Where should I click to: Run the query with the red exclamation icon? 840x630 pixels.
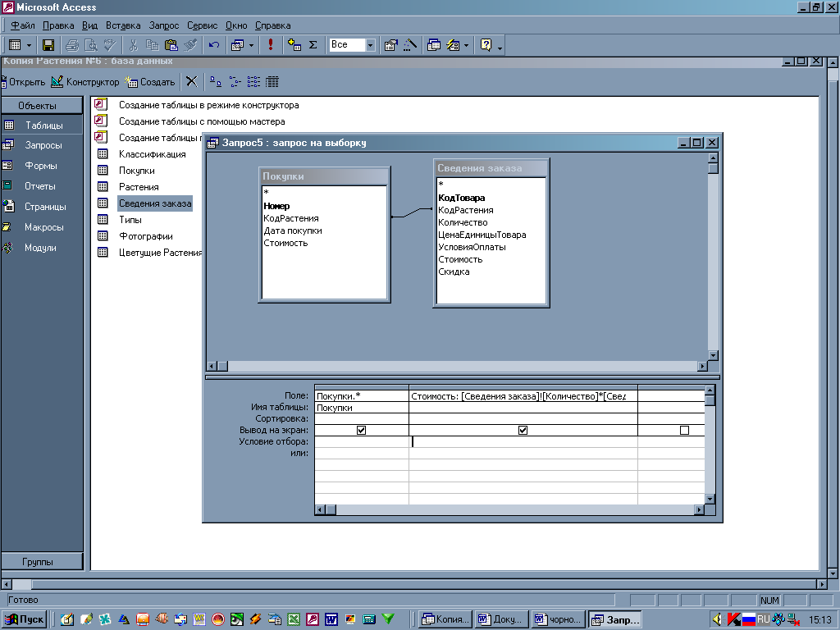point(271,45)
